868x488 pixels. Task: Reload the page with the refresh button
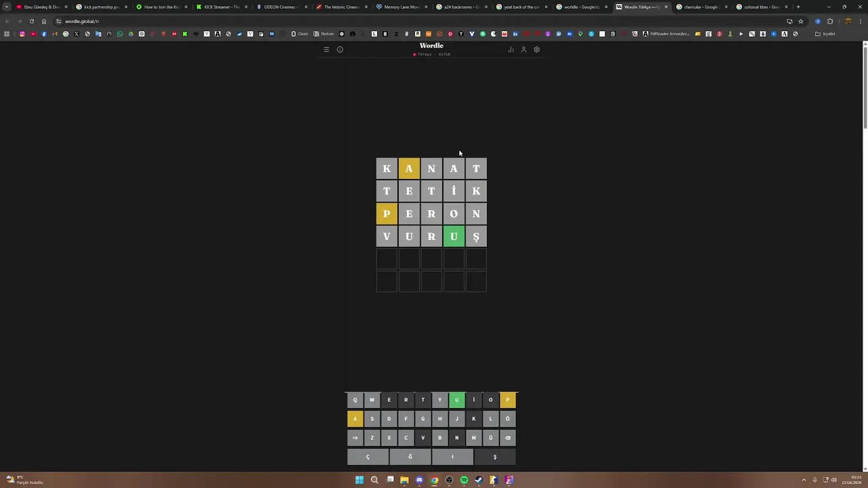[x=31, y=21]
